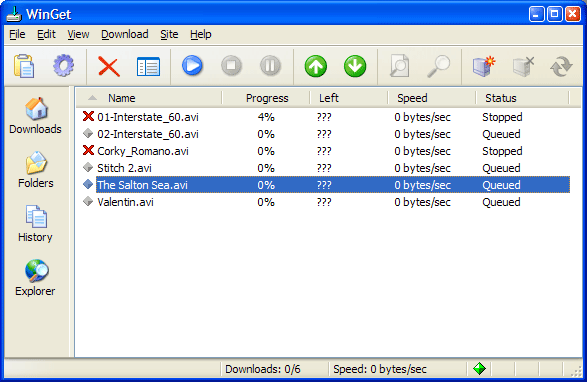Screen dimensions: 587x382
Task: Select the Corky_Romano.avi download
Action: [x=326, y=151]
